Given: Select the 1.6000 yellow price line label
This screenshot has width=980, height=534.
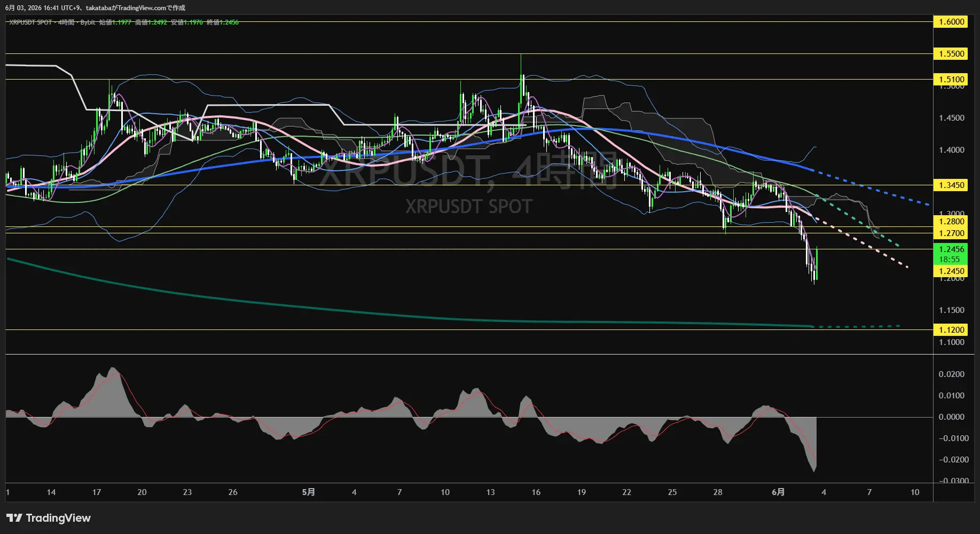Looking at the screenshot, I should pyautogui.click(x=951, y=22).
